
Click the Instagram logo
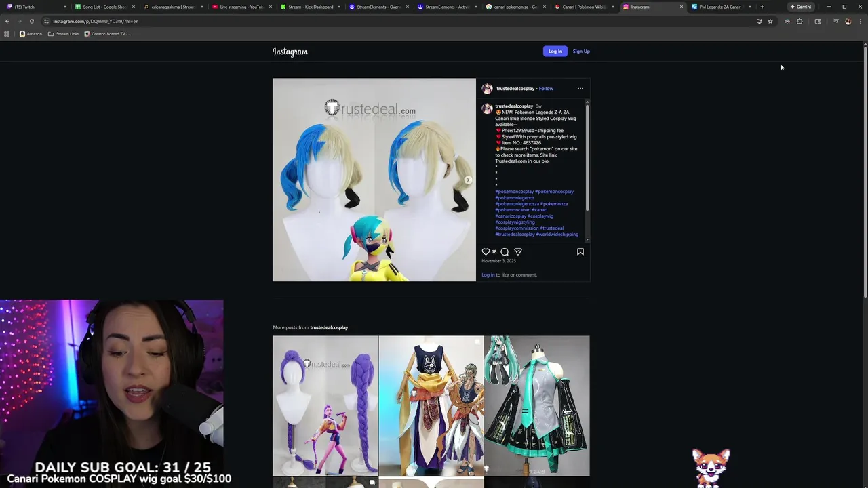(x=290, y=52)
